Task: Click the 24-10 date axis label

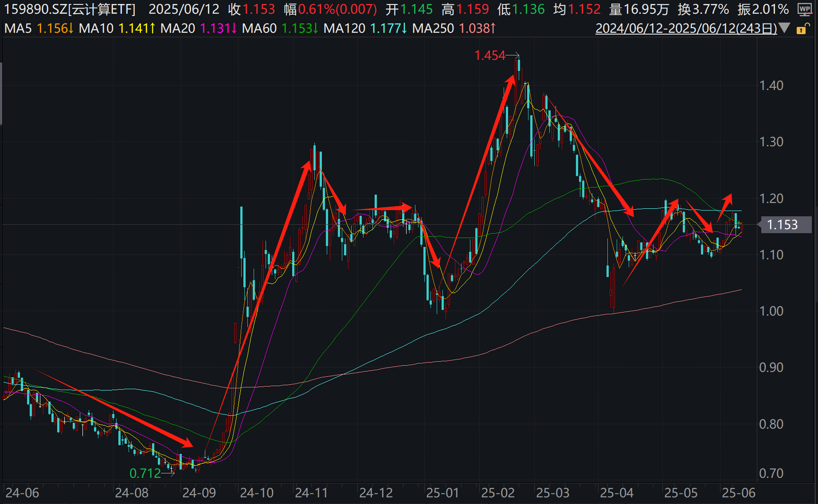Action: [257, 493]
